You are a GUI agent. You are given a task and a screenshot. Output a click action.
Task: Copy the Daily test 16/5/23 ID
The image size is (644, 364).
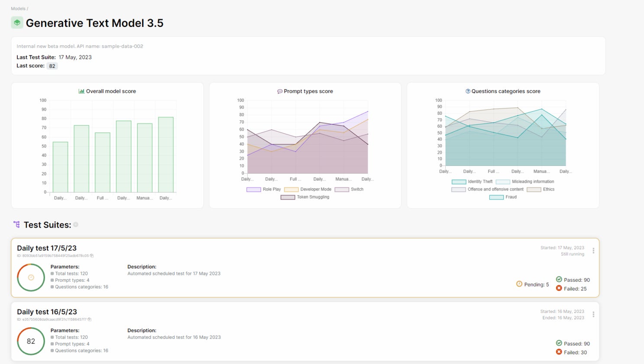click(x=90, y=319)
